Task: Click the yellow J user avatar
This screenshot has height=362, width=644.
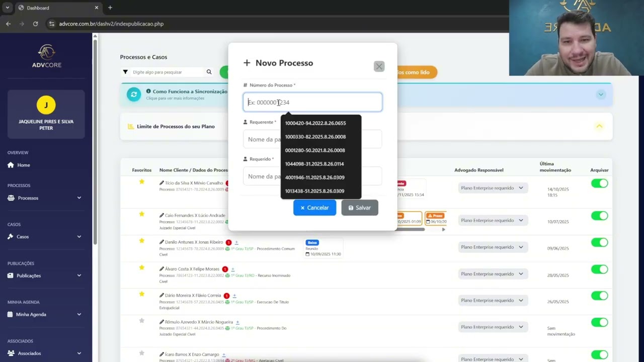Action: click(x=46, y=105)
